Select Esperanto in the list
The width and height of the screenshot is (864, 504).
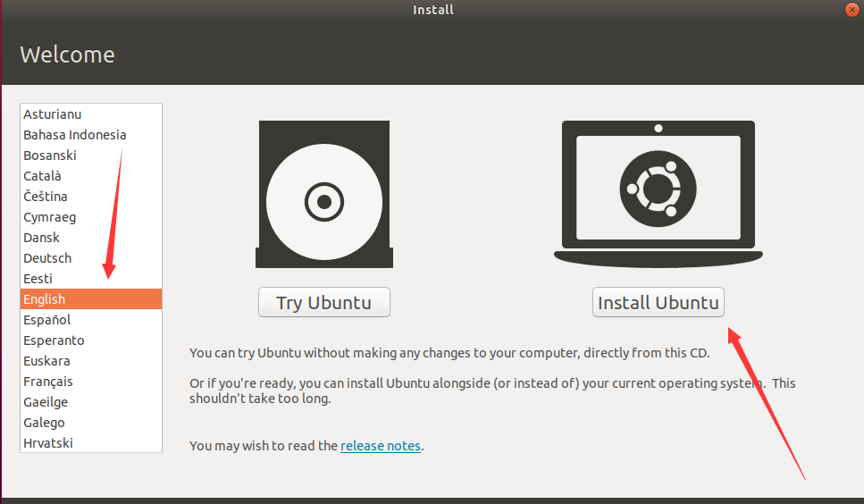point(91,340)
